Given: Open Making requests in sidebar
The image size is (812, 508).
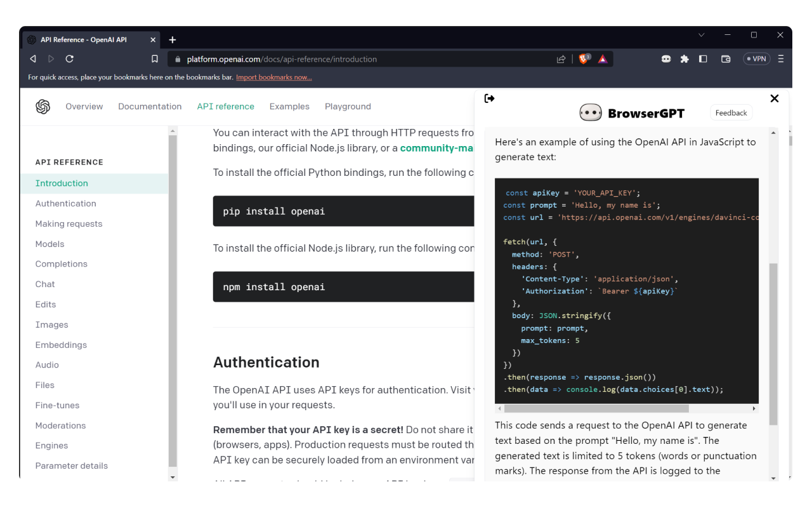Looking at the screenshot, I should [69, 224].
